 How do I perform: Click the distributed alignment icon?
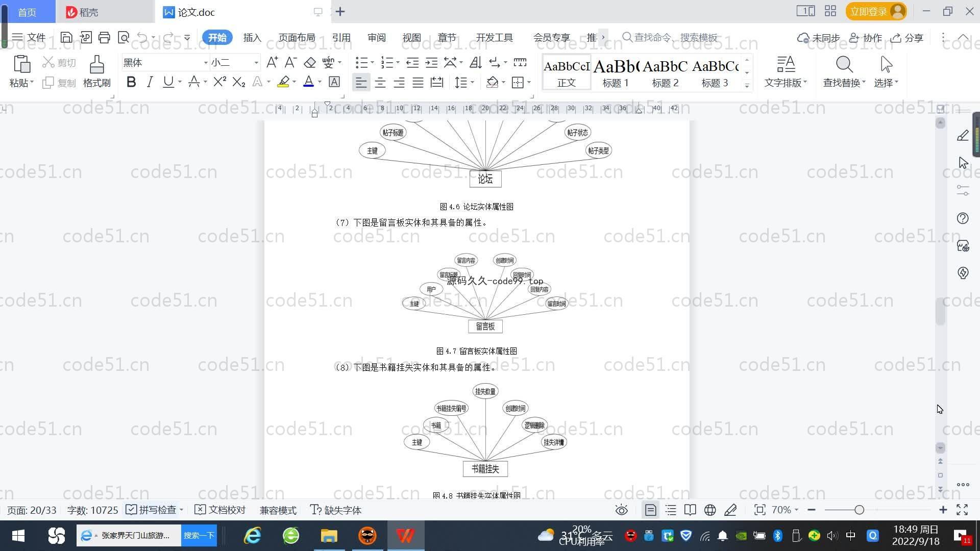[437, 82]
